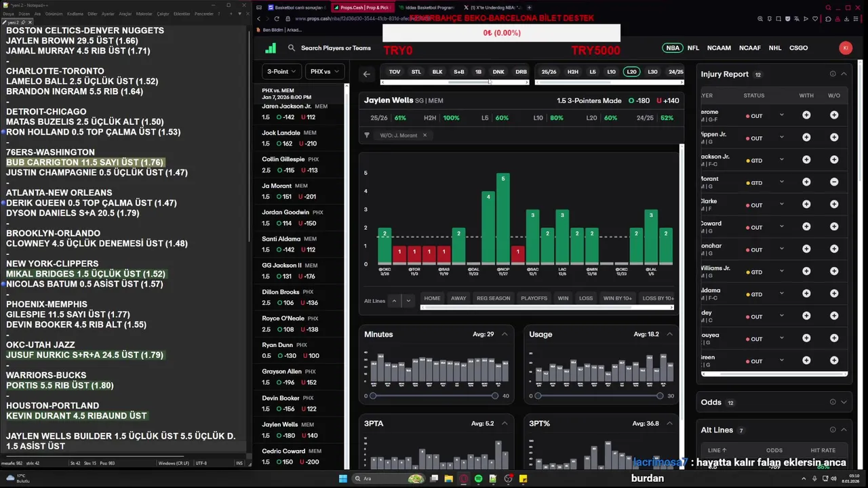Click the info icon in Alt Lines panel
This screenshot has height=488, width=868.
point(833,430)
